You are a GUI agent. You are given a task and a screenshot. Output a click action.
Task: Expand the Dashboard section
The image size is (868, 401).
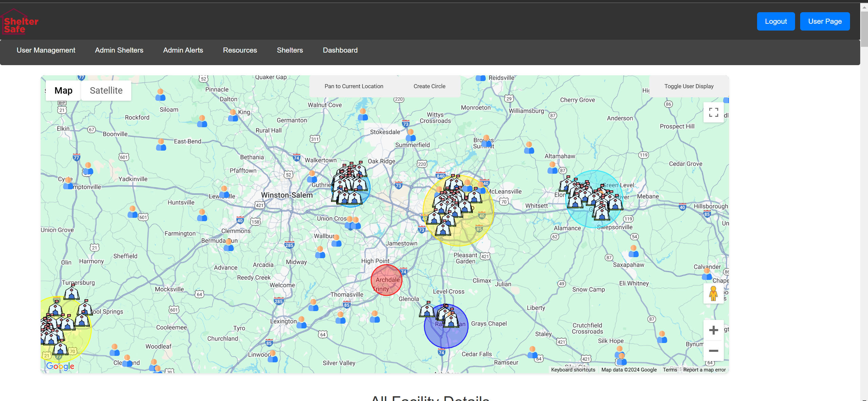(340, 50)
